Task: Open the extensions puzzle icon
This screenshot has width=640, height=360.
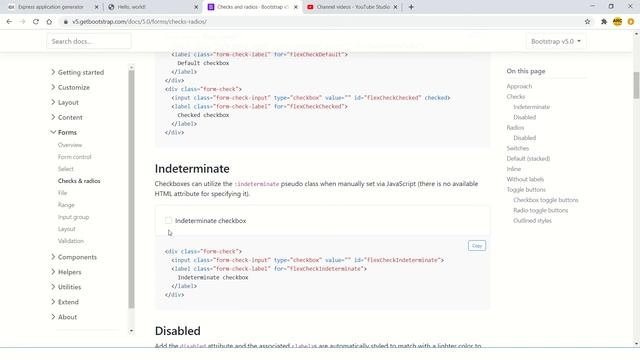Action: (x=604, y=22)
